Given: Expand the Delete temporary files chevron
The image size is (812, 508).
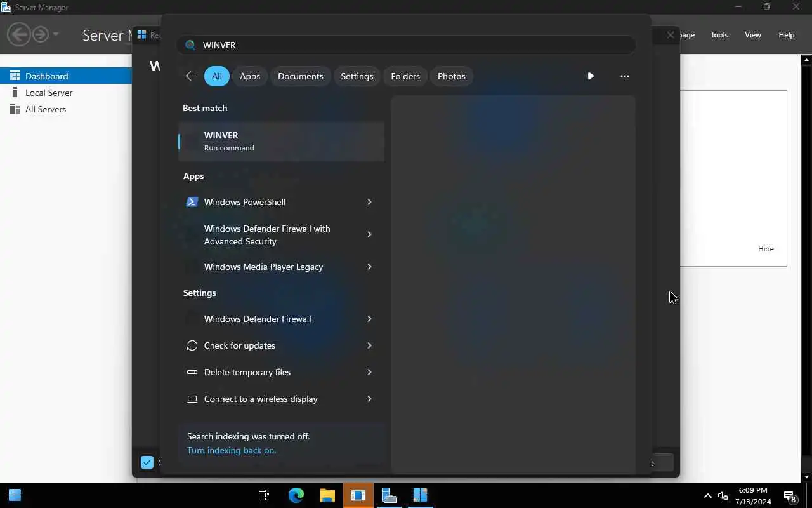Looking at the screenshot, I should [369, 372].
